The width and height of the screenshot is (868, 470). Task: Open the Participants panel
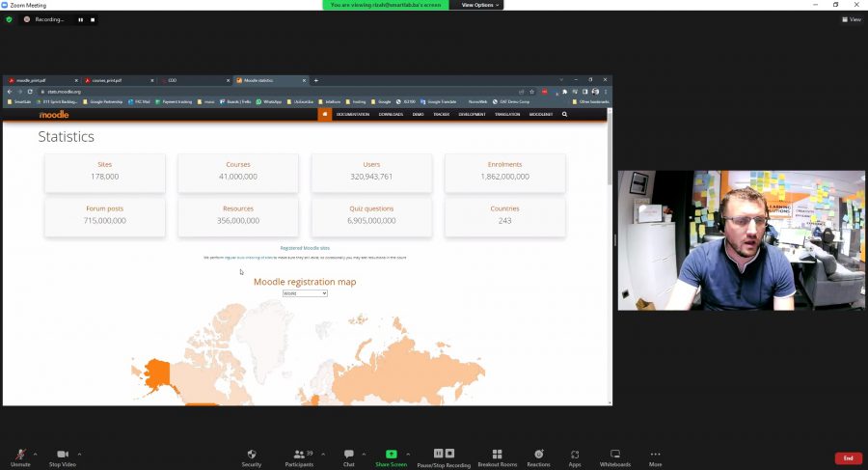pos(300,457)
